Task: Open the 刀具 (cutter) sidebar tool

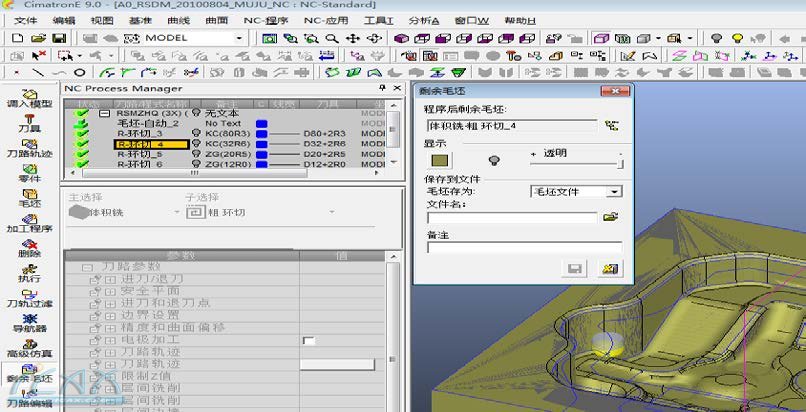Action: click(28, 119)
